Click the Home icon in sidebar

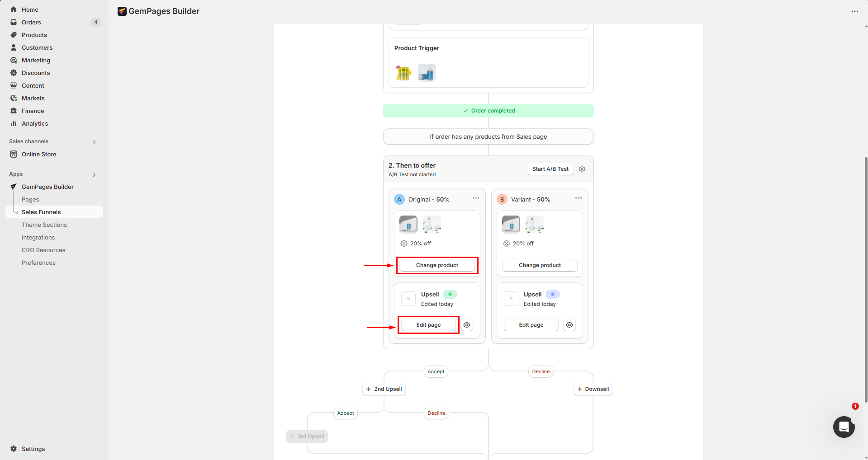(x=14, y=9)
